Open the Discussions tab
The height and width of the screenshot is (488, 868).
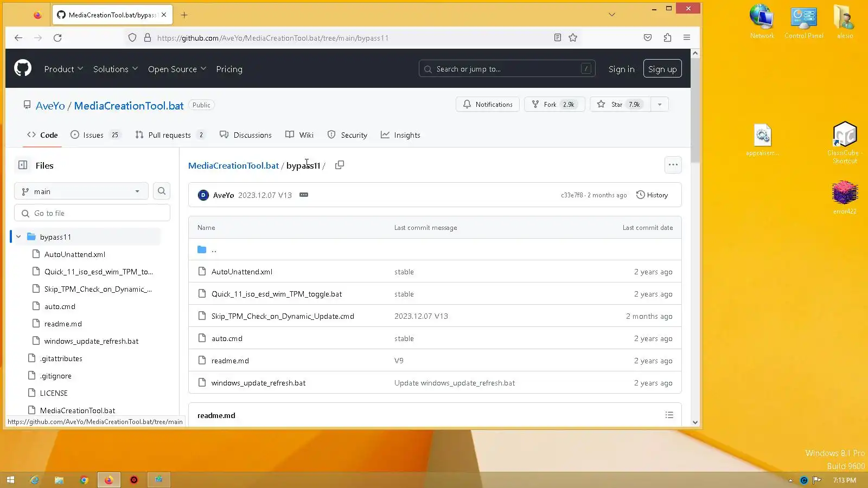pos(246,135)
